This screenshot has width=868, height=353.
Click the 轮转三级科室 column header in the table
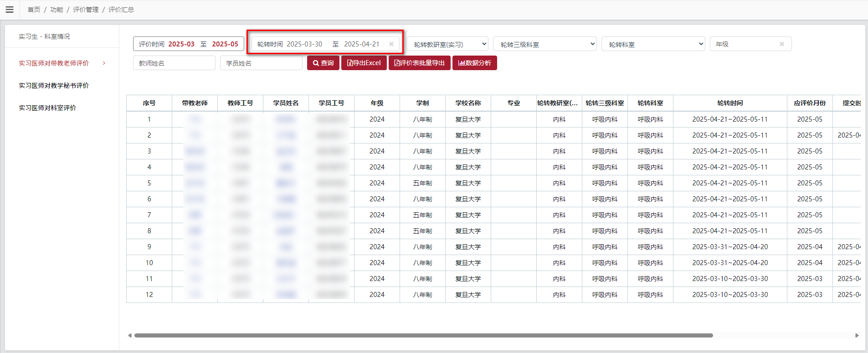(605, 103)
